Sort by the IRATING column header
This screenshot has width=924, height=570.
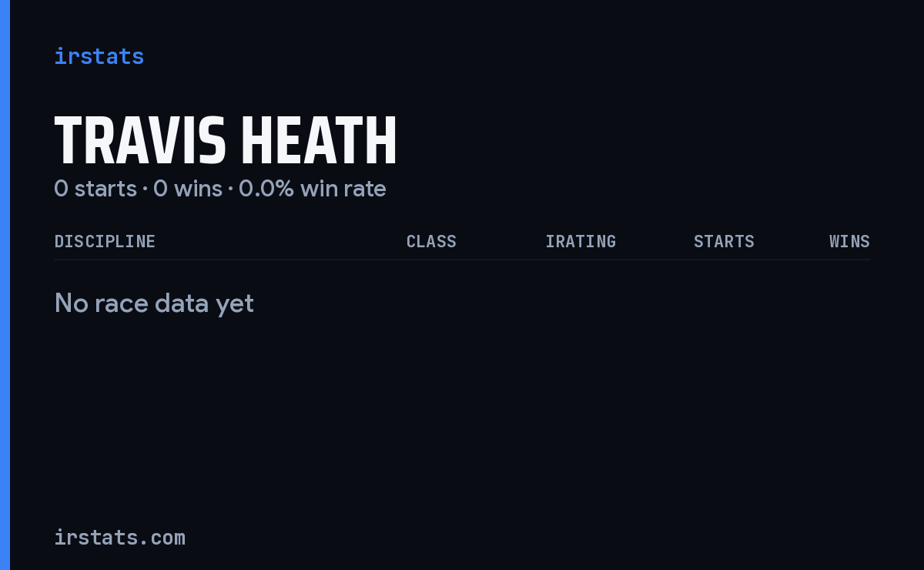click(581, 241)
